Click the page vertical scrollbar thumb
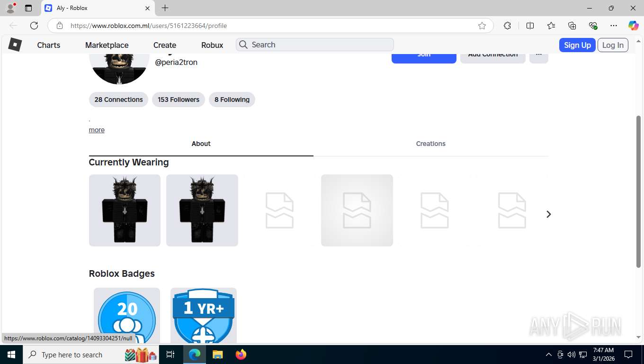This screenshot has width=644, height=364. (x=639, y=191)
